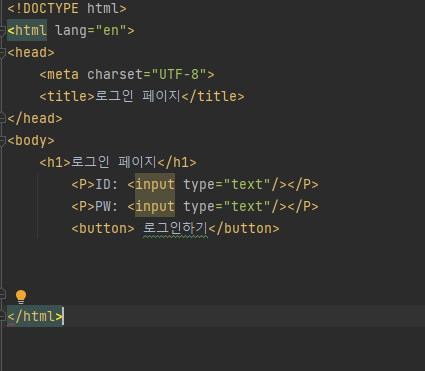425x371 pixels.
Task: Collapse the opening head tag fold marker
Action: tap(2, 53)
